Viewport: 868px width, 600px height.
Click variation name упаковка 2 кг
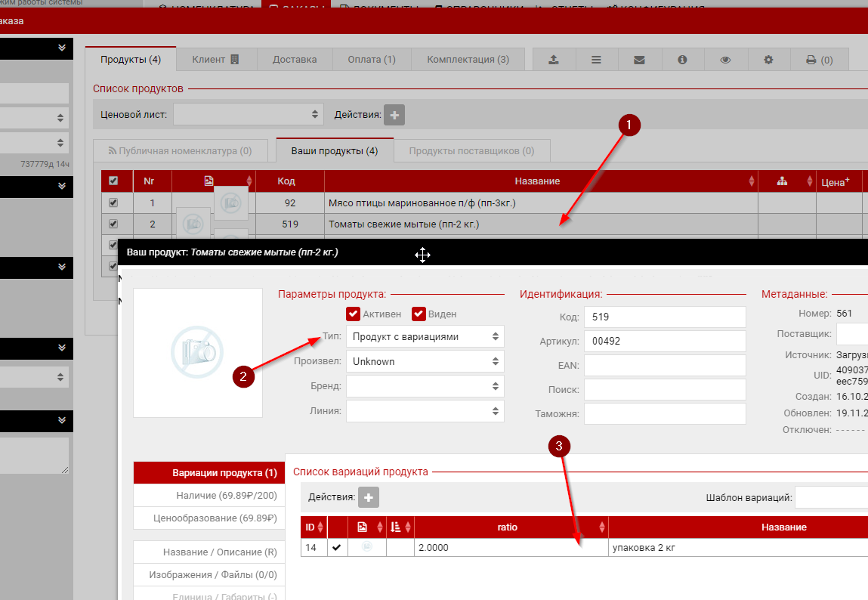tap(644, 547)
